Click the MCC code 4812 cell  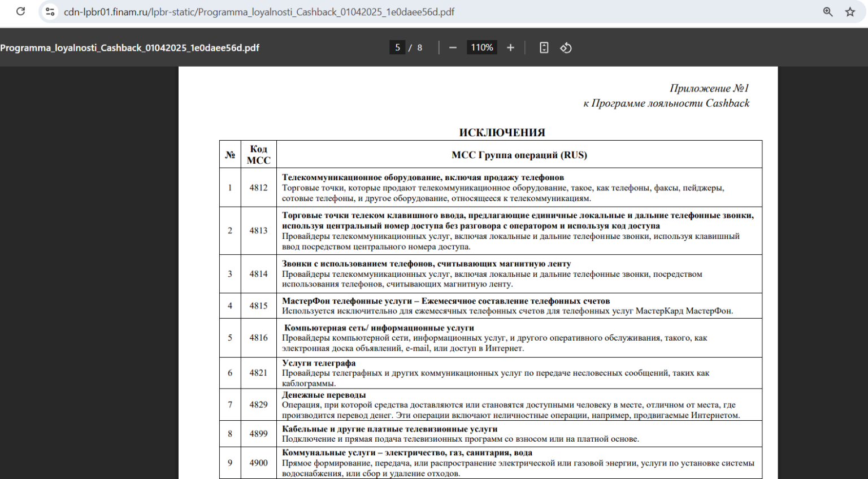pos(258,188)
